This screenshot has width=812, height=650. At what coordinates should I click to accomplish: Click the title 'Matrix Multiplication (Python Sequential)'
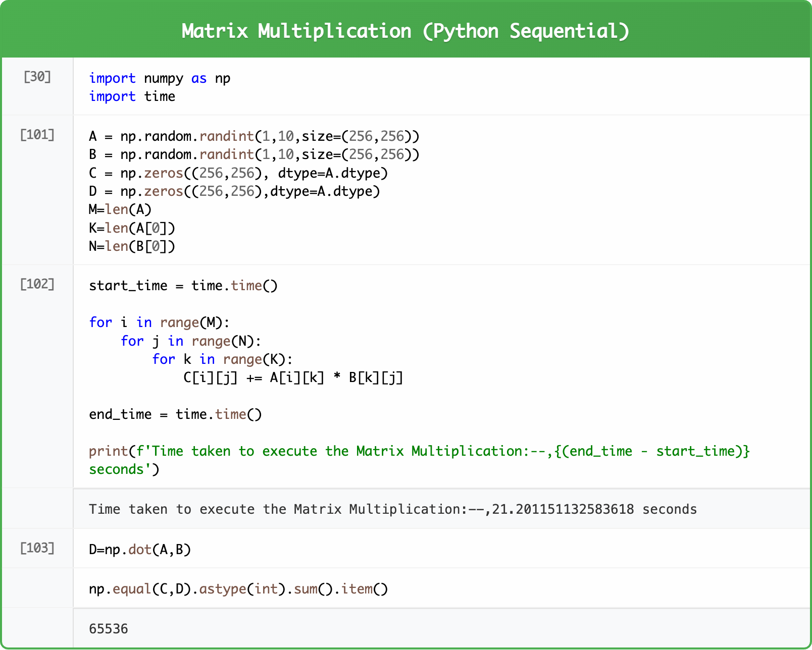(405, 31)
